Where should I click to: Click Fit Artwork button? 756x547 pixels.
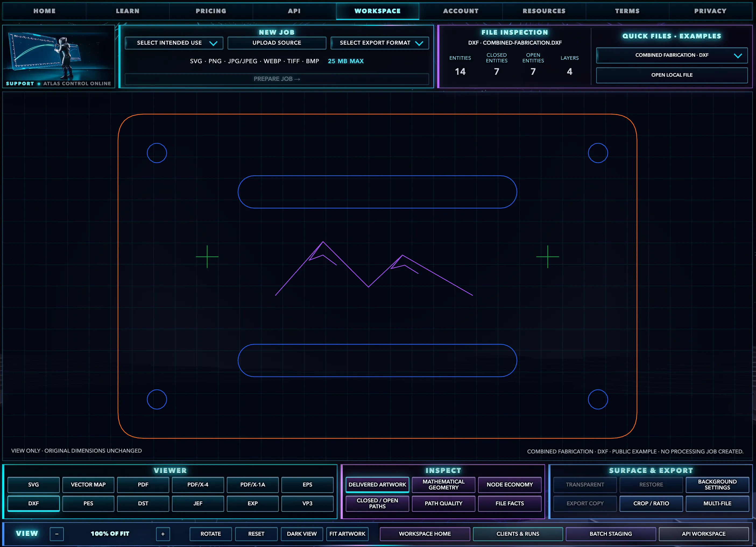point(347,534)
